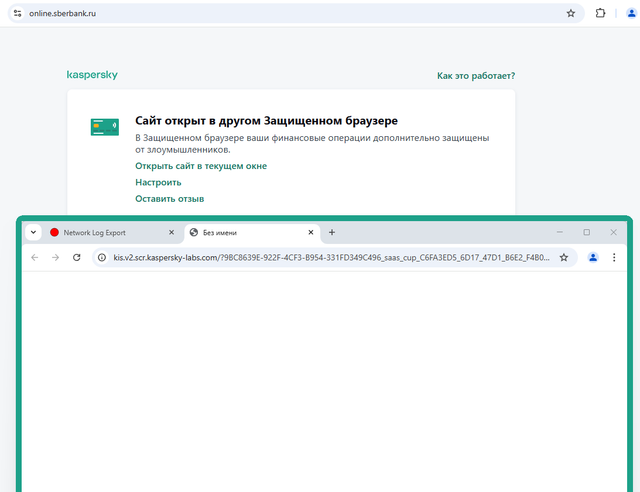
Task: Open the 'Настроить' link
Action: pos(158,182)
